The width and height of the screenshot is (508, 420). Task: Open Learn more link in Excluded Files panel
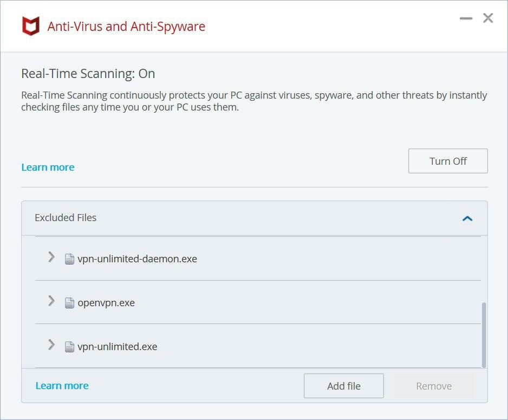click(62, 386)
